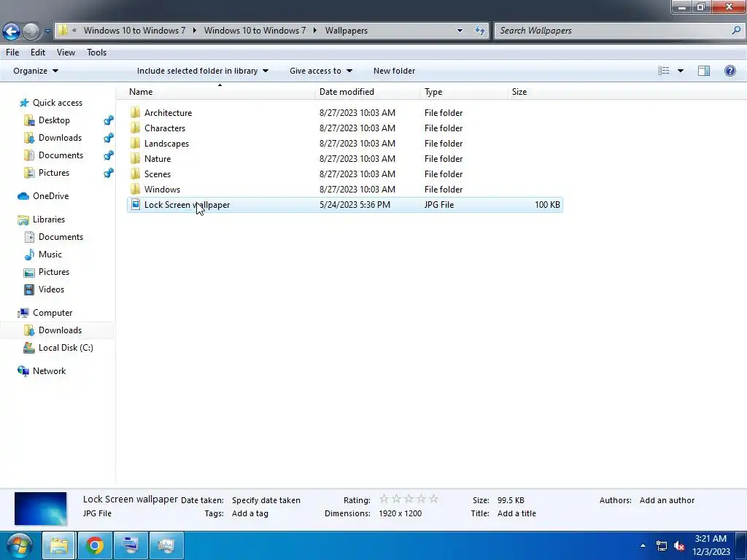Viewport: 747px width, 560px height.
Task: Click Add a tag field
Action: [x=250, y=514]
